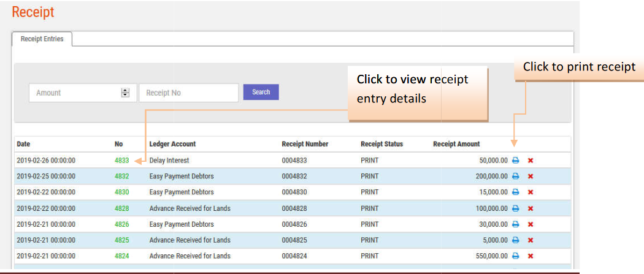The height and width of the screenshot is (274, 644).
Task: Delete receipt 4833 with red X
Action: pyautogui.click(x=531, y=161)
